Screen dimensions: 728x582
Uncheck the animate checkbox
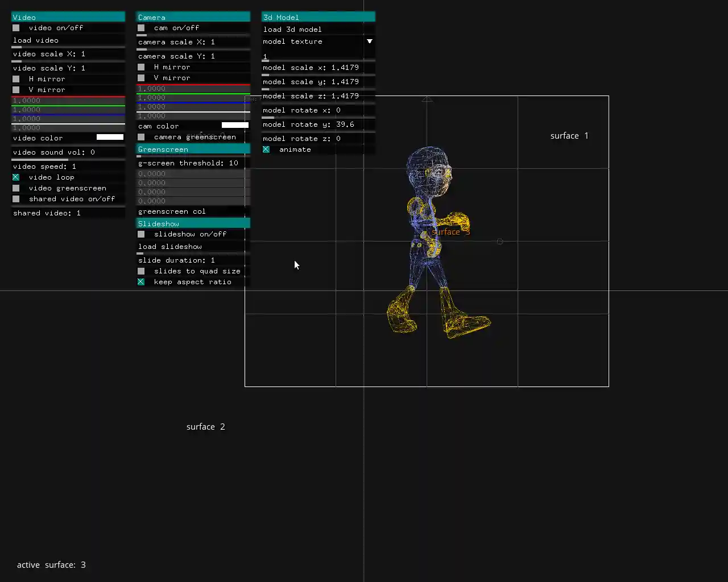click(x=266, y=149)
